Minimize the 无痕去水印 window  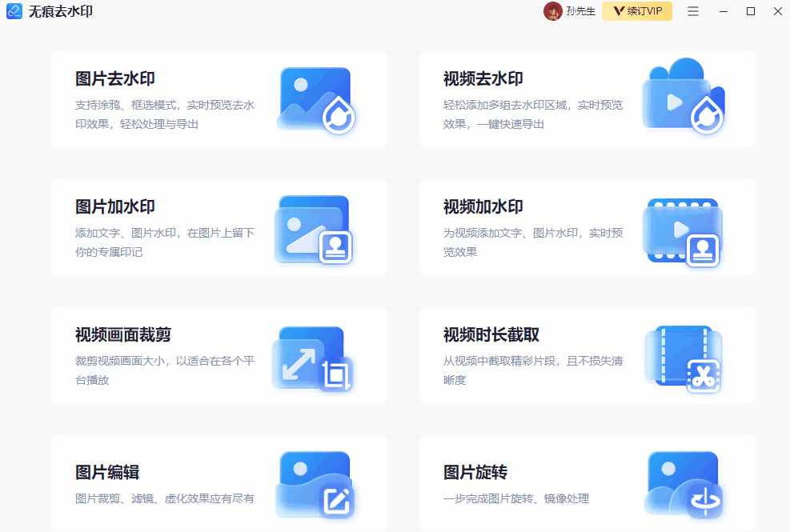click(724, 11)
